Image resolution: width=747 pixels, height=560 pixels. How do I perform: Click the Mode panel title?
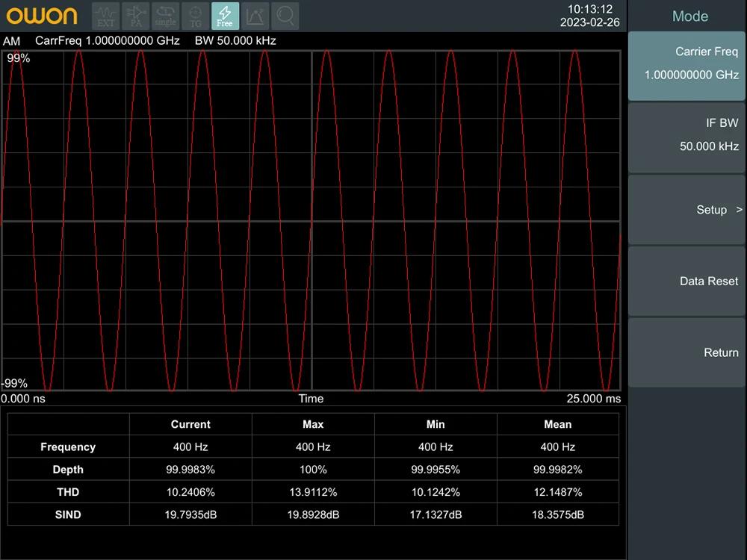689,16
